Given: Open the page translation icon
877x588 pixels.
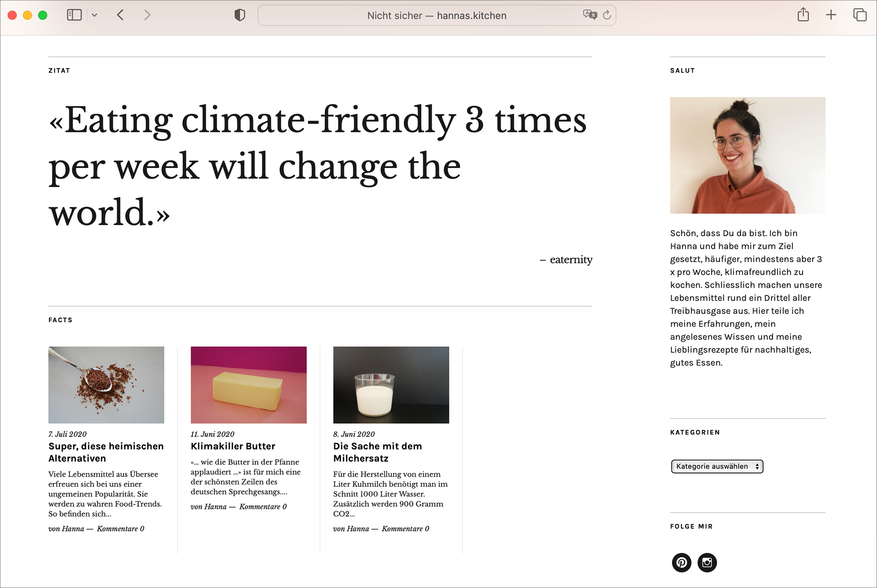Looking at the screenshot, I should (590, 15).
